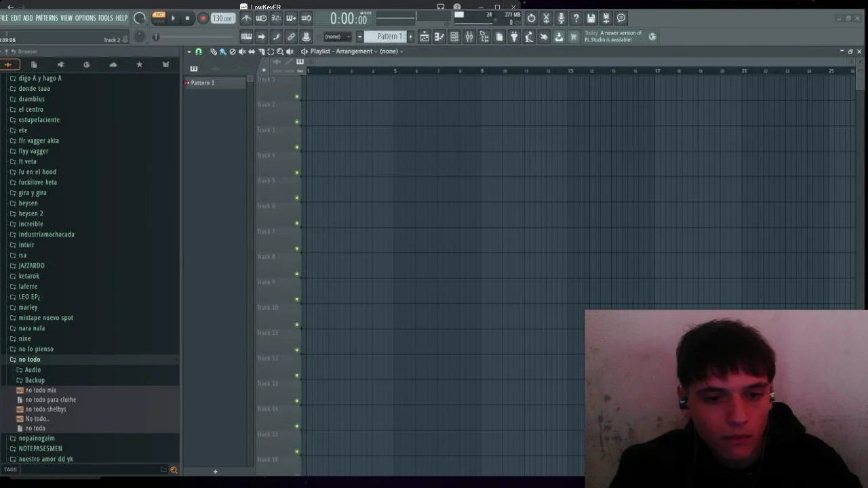This screenshot has height=488, width=868.
Task: Toggle overdub/blend recording
Action: (291, 18)
